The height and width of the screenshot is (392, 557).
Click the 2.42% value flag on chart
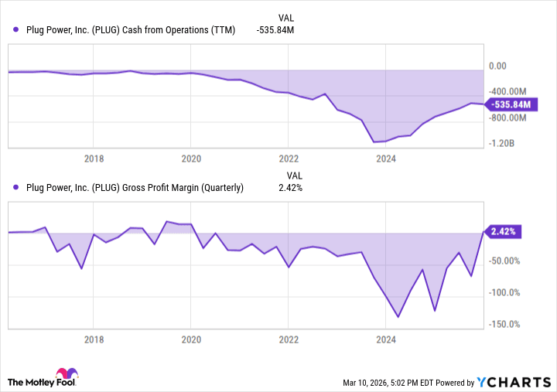503,231
